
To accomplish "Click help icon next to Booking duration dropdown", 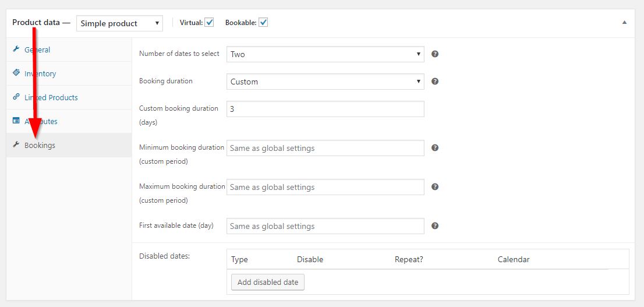I will 434,82.
